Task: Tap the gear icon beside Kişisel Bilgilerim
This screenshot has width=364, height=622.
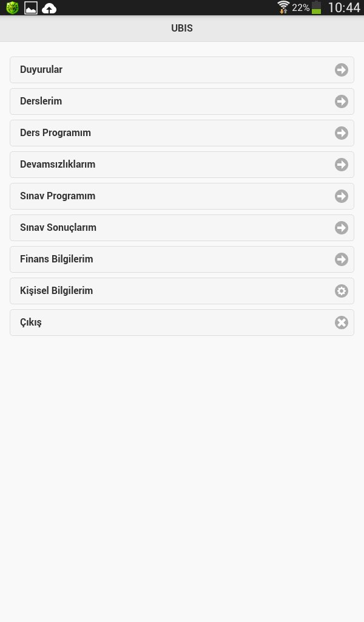Action: coord(342,291)
